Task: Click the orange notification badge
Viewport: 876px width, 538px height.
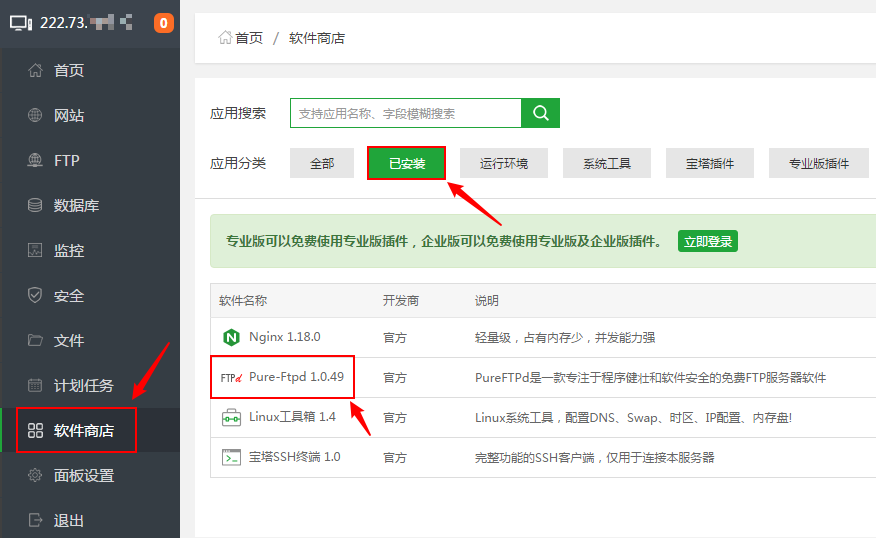Action: coord(164,22)
